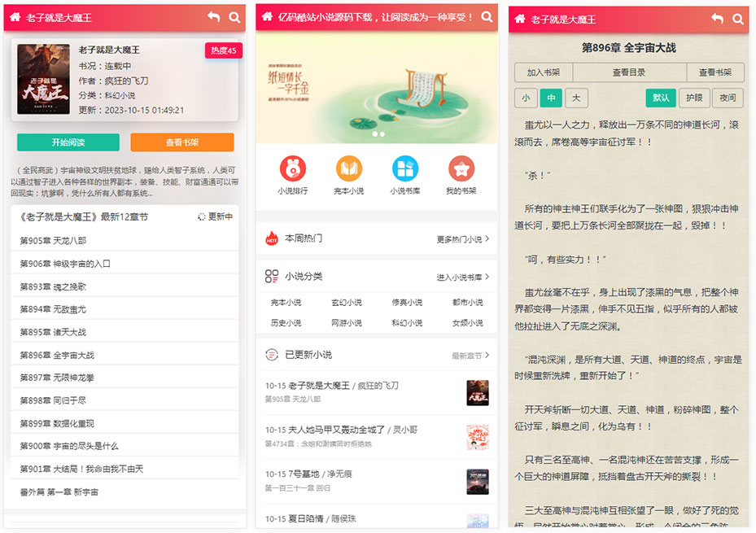
Task: Open 番外篇 第一章 新宇宙
Action: click(125, 492)
